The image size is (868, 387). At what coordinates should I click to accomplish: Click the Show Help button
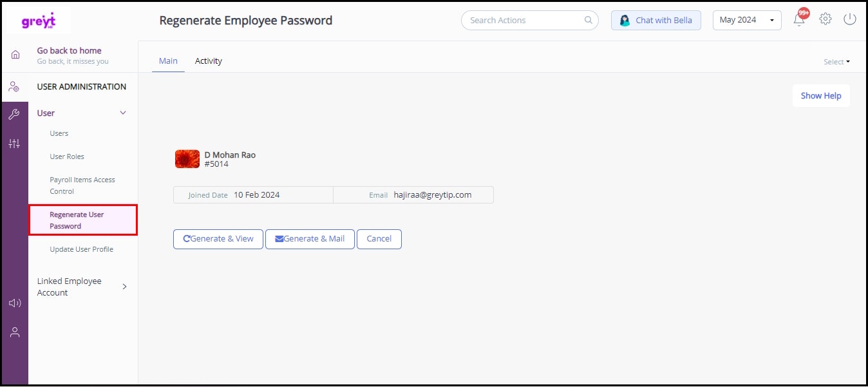point(821,96)
